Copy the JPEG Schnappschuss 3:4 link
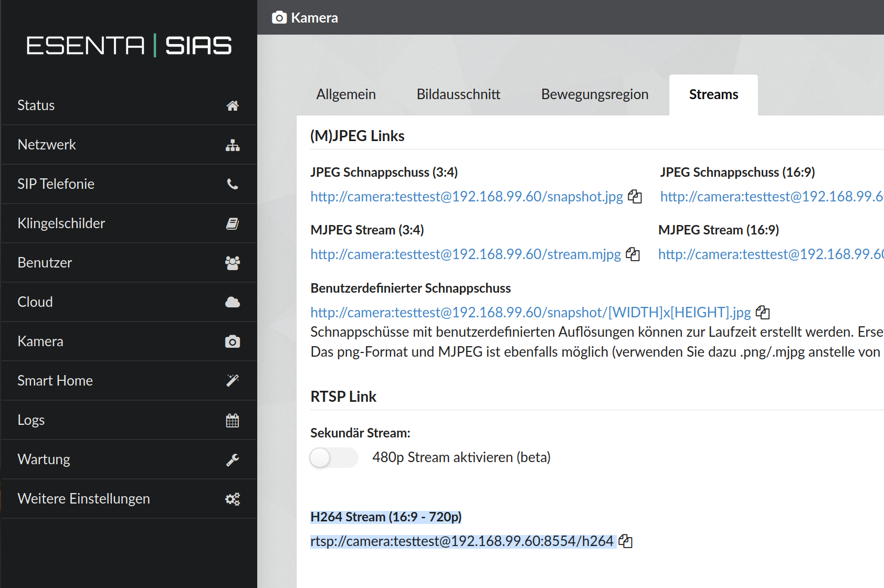This screenshot has height=588, width=884. (635, 197)
